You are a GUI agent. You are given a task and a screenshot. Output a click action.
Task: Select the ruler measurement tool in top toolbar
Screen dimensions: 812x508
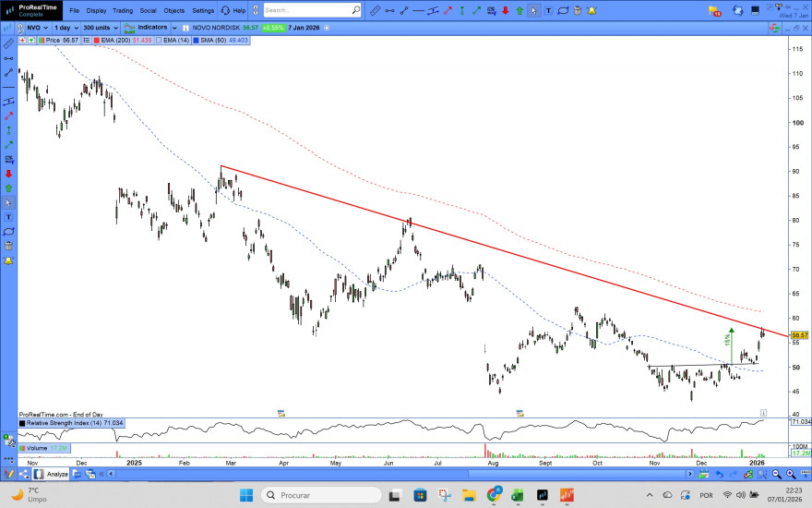pos(376,10)
